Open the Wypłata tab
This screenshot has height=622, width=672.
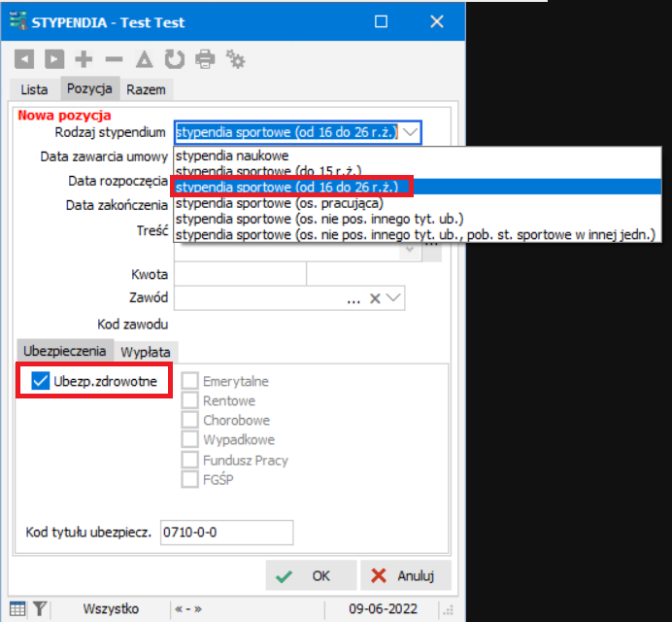146,352
